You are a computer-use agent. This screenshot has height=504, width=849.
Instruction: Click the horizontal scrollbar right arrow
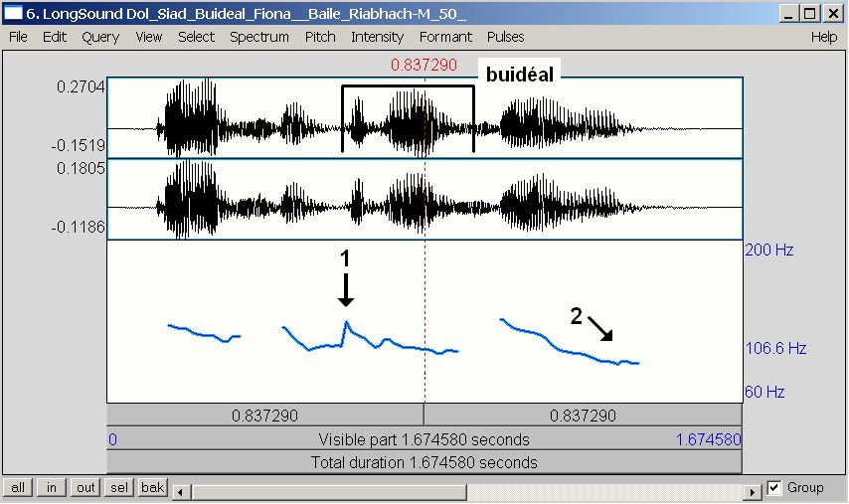(755, 492)
